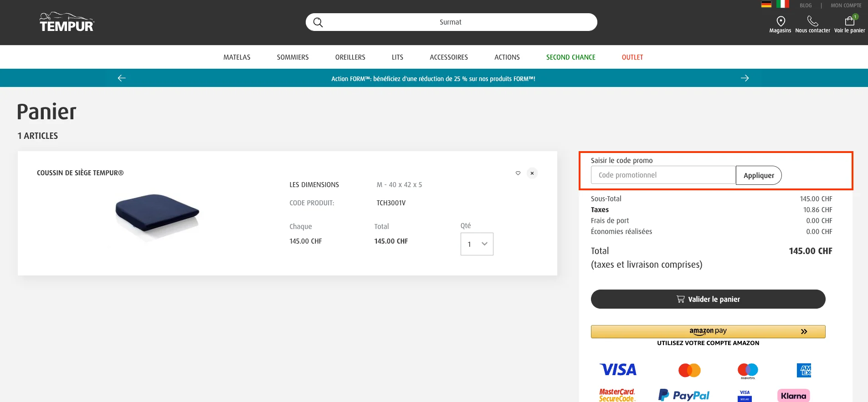
Task: Click the Visa Secure logo
Action: click(x=745, y=395)
